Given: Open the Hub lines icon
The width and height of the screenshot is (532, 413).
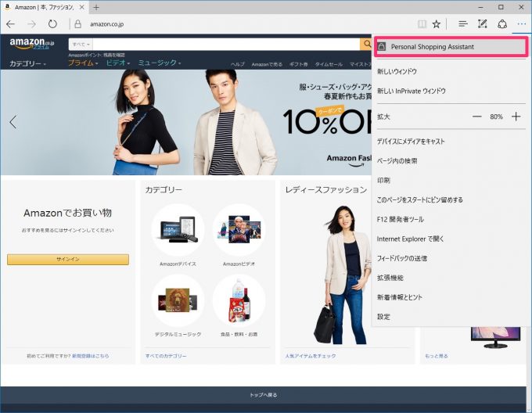Looking at the screenshot, I should [x=463, y=24].
